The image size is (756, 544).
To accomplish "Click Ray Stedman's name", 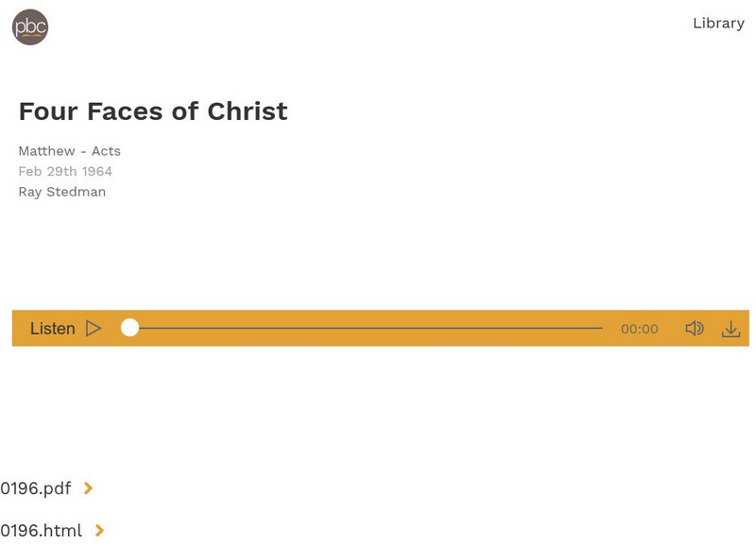I will (x=62, y=191).
